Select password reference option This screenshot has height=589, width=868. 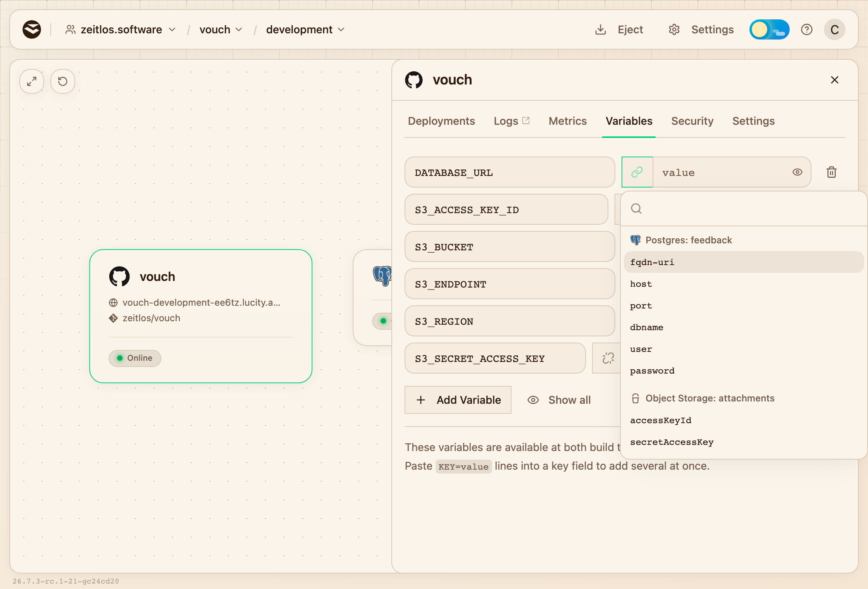tap(744, 370)
